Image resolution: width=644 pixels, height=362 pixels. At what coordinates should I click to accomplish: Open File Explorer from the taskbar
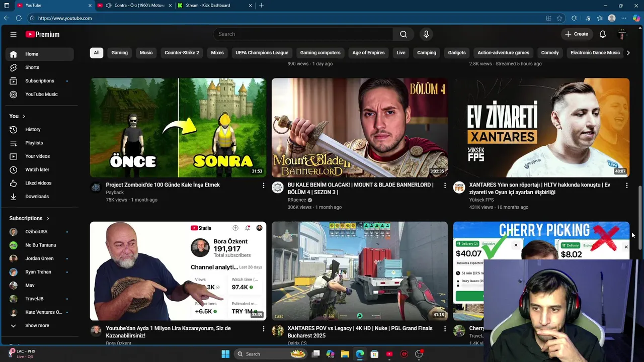click(345, 354)
